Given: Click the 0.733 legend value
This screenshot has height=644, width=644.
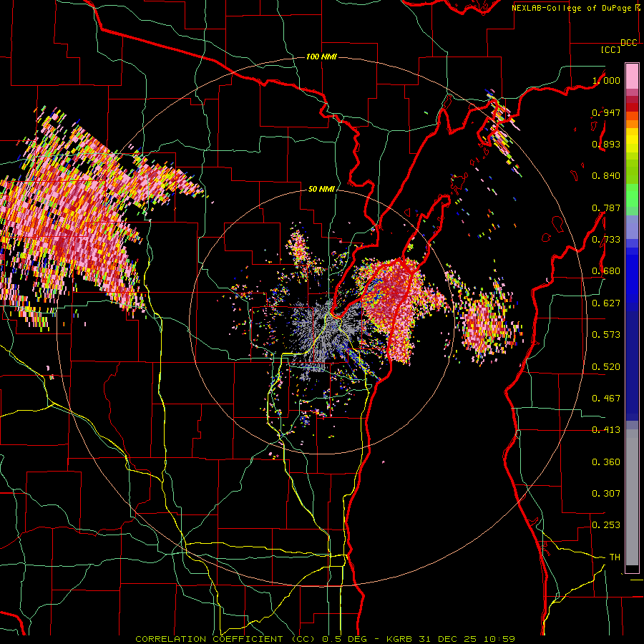Looking at the screenshot, I should (606, 240).
